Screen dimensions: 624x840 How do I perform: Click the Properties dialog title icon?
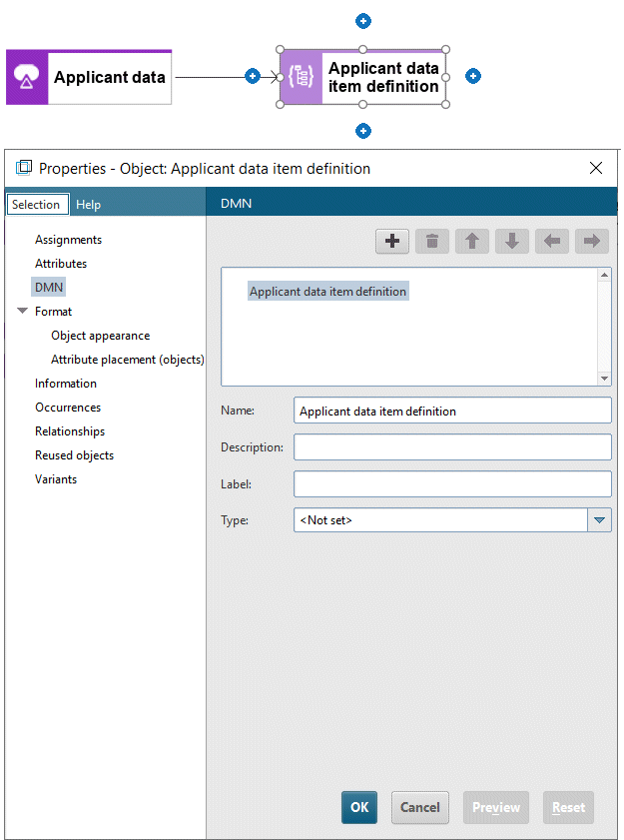click(x=24, y=168)
